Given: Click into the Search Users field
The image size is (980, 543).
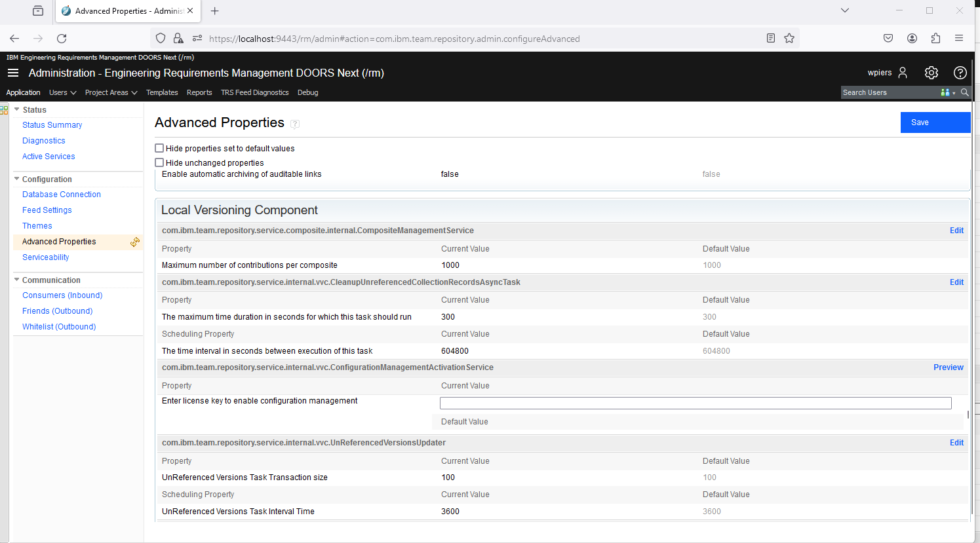Looking at the screenshot, I should click(890, 93).
